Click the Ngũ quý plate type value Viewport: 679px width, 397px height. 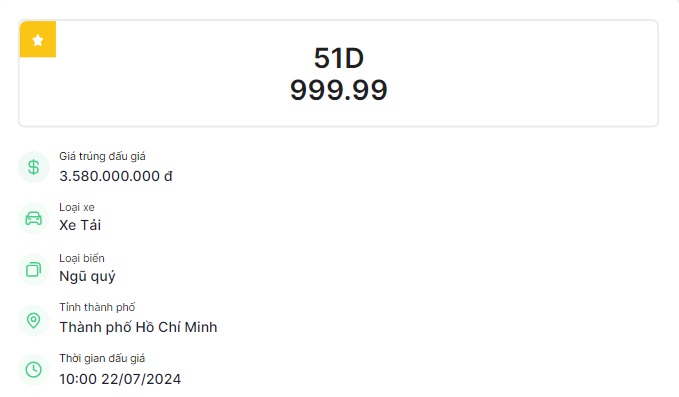coord(87,277)
